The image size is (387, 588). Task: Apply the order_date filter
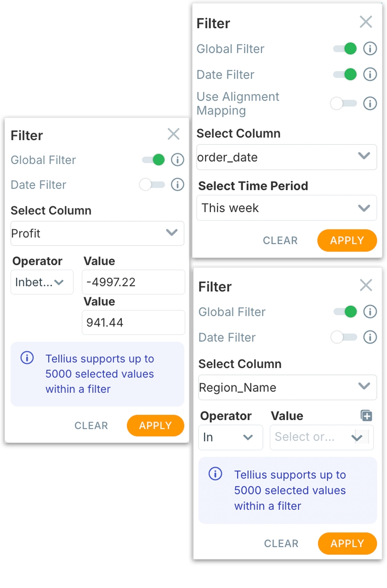click(347, 240)
